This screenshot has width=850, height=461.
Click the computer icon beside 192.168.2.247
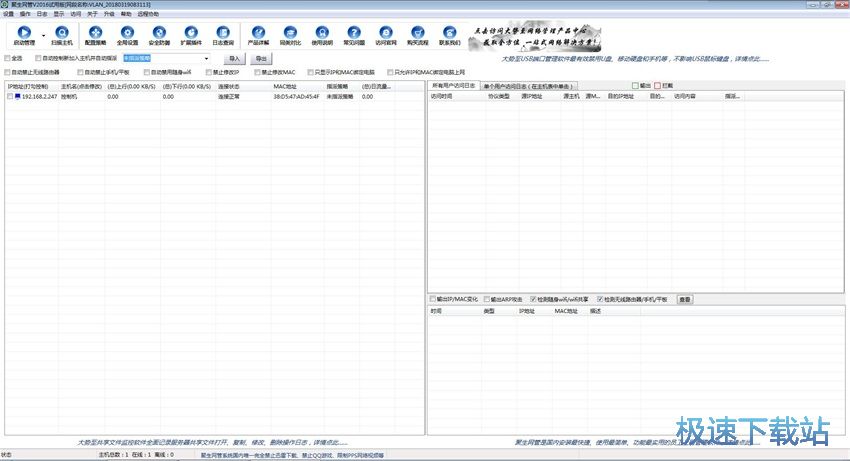click(x=18, y=97)
